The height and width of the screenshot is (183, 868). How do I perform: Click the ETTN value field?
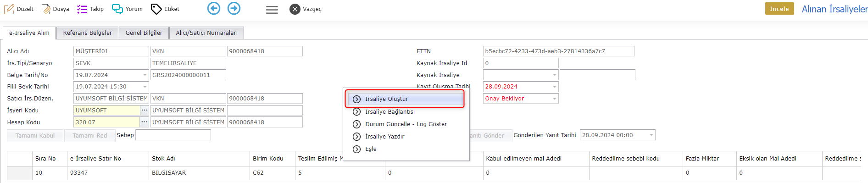click(559, 51)
